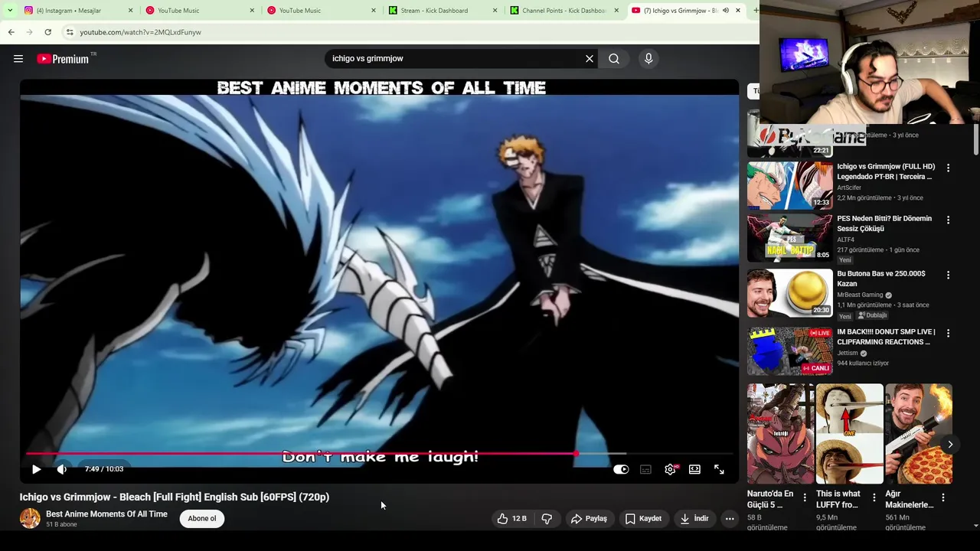
Task: View site information icon in address bar
Action: [x=69, y=32]
